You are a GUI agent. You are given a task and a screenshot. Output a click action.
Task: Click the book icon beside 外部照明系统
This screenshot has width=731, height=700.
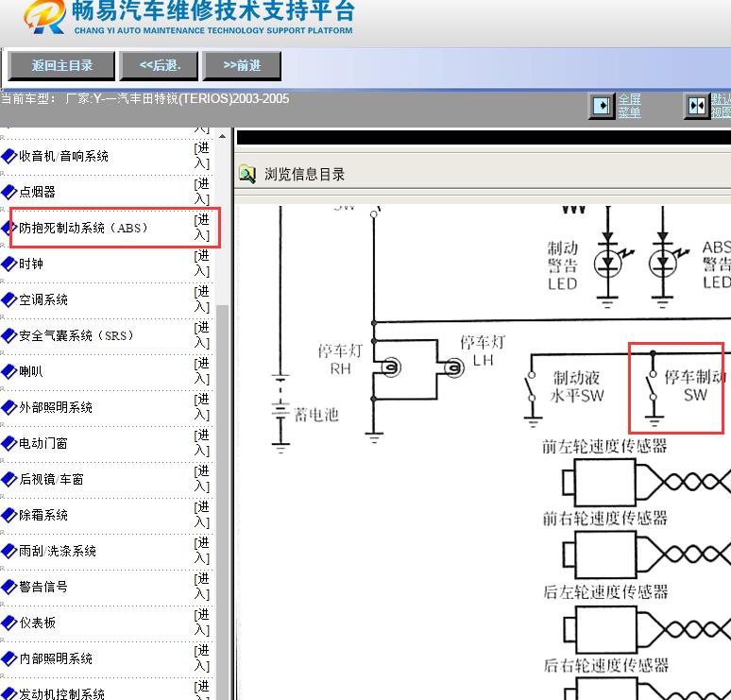pos(8,407)
